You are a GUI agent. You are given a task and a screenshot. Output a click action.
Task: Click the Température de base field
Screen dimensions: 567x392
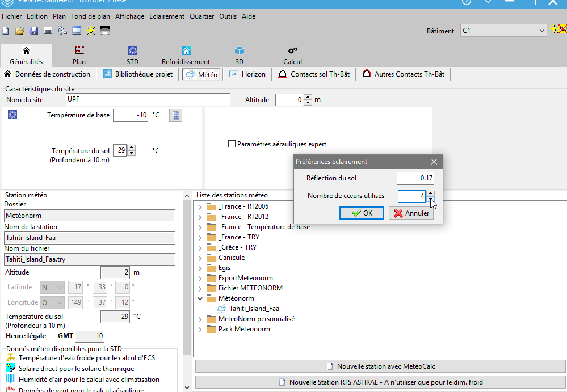[131, 115]
